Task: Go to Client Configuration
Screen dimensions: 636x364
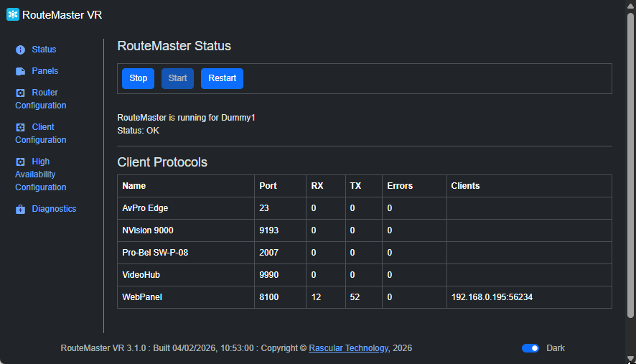Action: (x=41, y=134)
